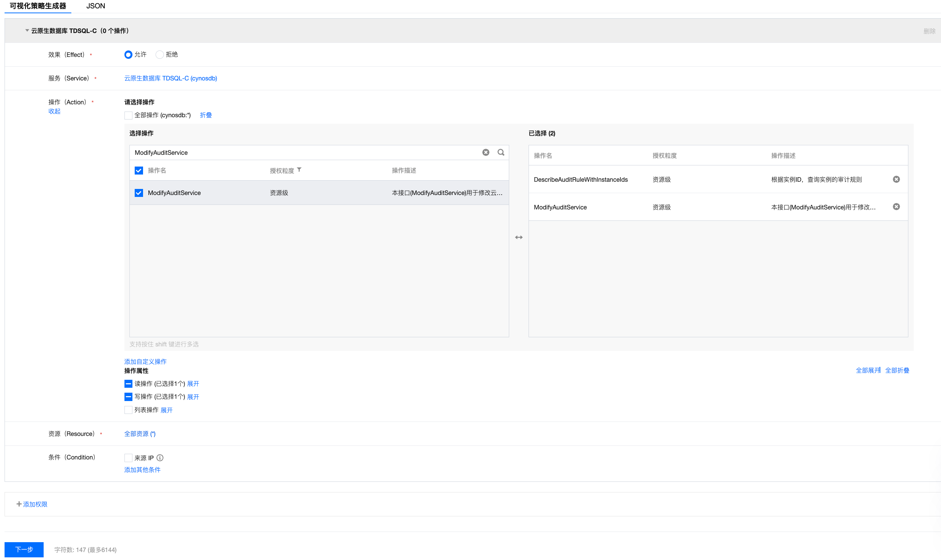
Task: Open the 添加自定义操作 link
Action: click(145, 362)
